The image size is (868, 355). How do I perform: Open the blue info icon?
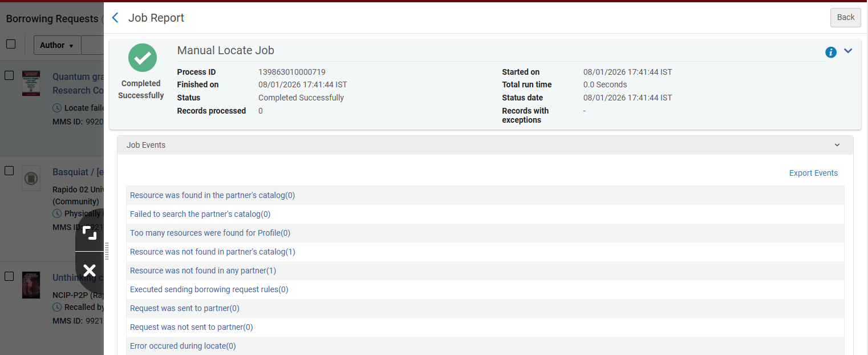(831, 53)
